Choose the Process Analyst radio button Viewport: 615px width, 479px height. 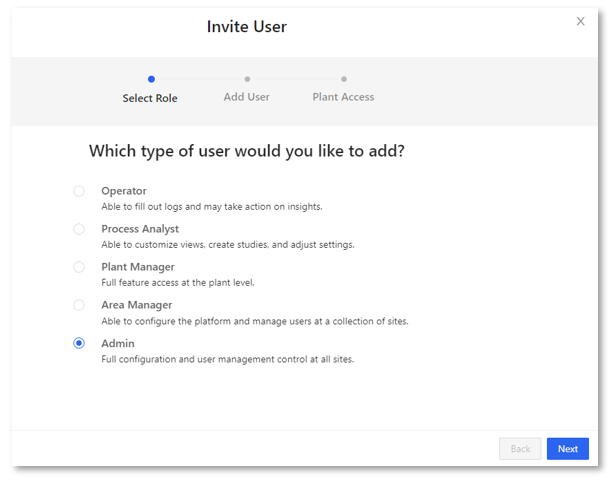click(79, 229)
